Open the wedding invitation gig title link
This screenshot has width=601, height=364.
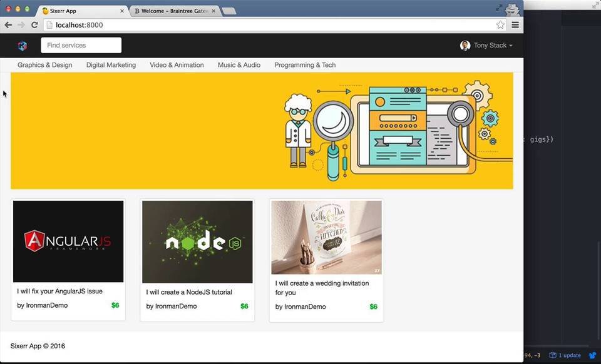point(322,288)
